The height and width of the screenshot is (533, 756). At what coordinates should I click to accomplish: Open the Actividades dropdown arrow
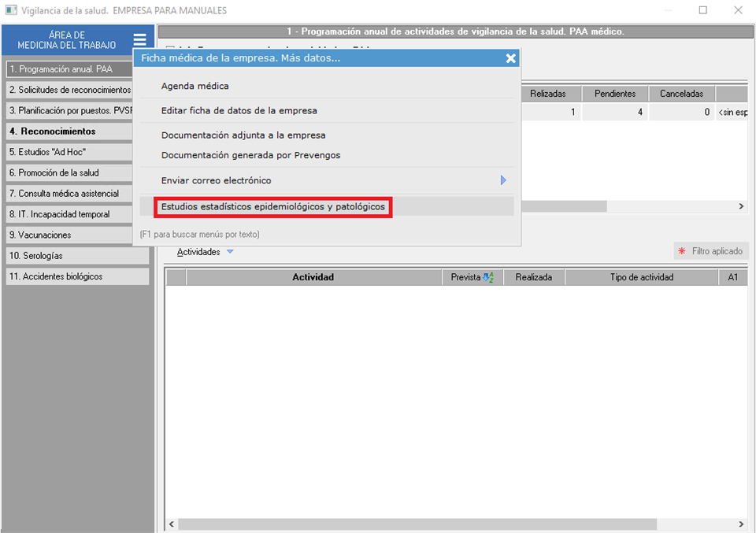pos(230,252)
